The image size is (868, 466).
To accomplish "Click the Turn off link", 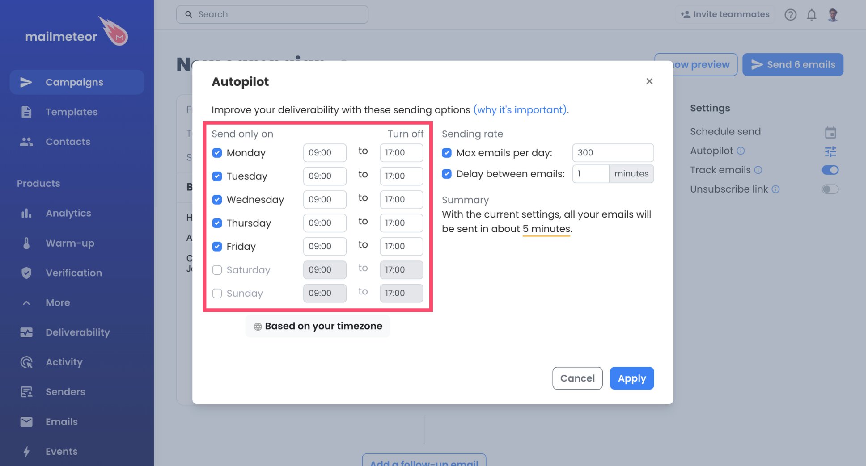I will coord(405,134).
